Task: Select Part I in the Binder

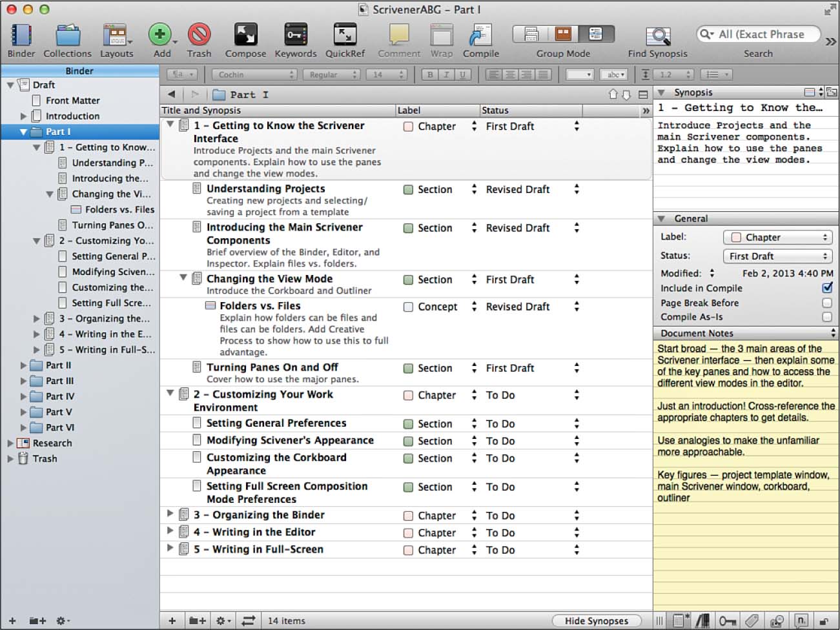Action: 58,132
